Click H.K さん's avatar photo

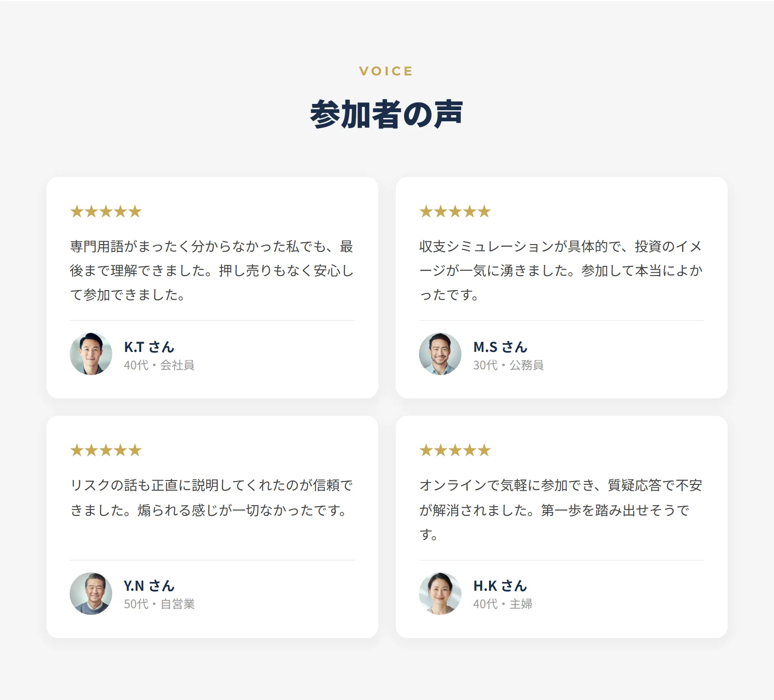440,594
